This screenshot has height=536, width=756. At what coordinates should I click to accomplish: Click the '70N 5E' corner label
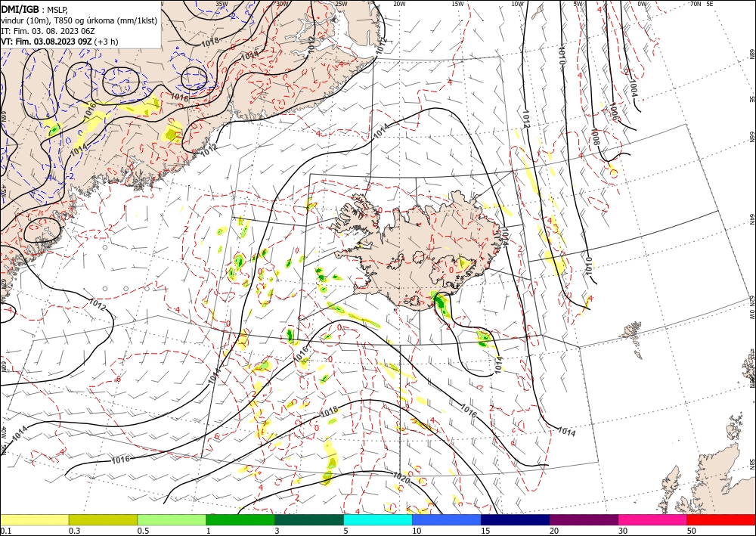[702, 4]
